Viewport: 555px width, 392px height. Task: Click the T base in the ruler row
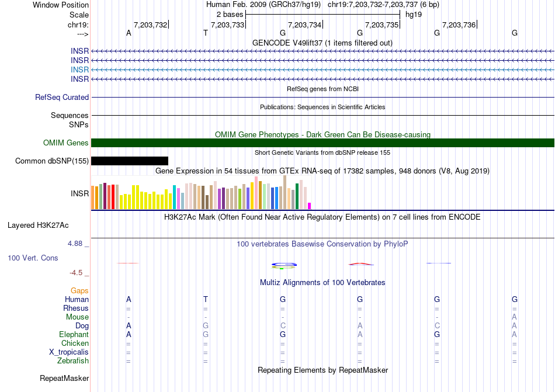[x=206, y=33]
